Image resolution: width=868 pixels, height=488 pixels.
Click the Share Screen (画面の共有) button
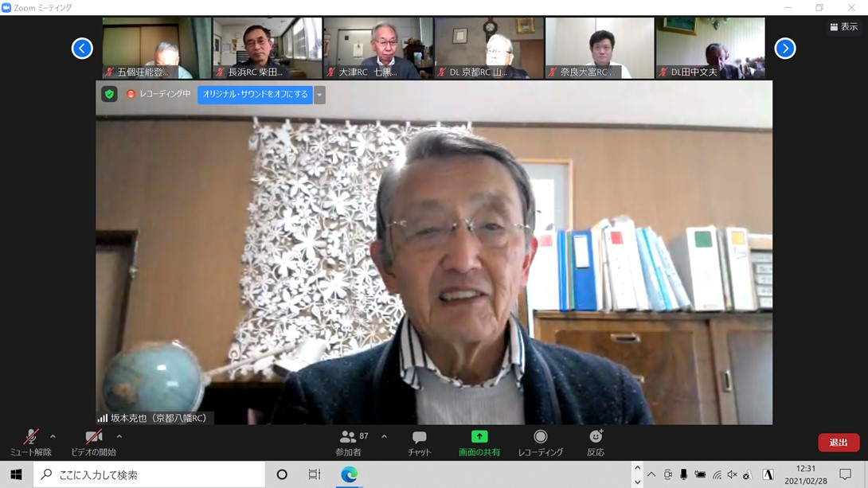(479, 443)
